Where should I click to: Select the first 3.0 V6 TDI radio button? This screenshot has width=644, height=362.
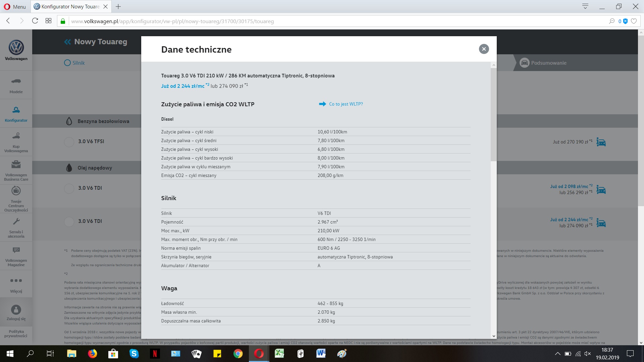(x=69, y=188)
